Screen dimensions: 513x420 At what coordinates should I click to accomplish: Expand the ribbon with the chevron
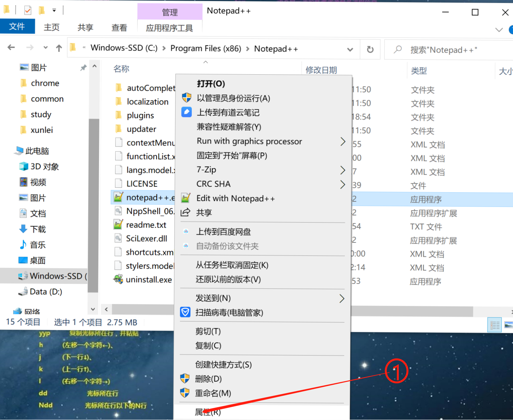[x=499, y=30]
